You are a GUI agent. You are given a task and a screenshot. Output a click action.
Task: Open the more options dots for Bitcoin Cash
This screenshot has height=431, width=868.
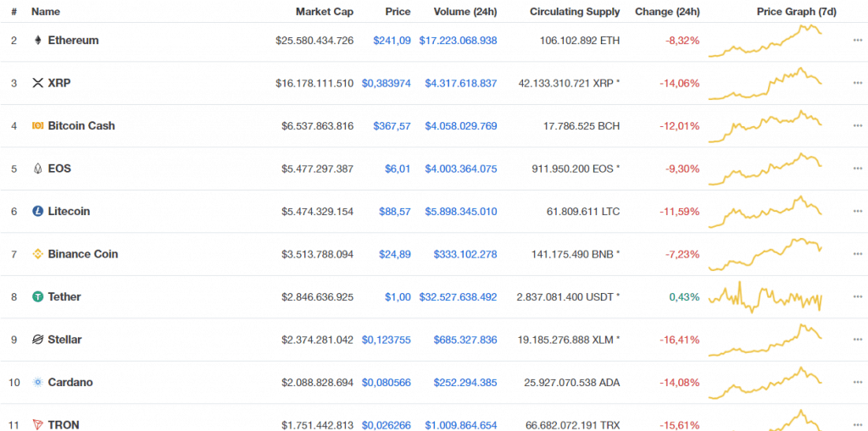point(858,125)
